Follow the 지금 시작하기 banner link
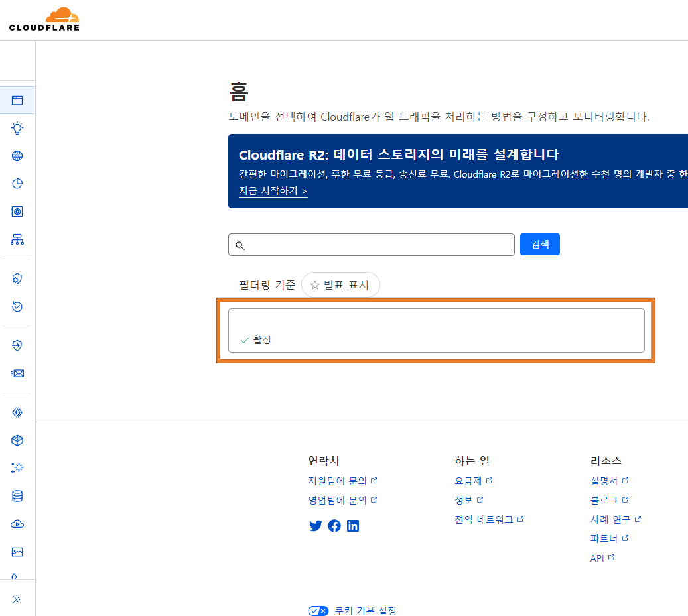The width and height of the screenshot is (688, 616). pyautogui.click(x=273, y=191)
